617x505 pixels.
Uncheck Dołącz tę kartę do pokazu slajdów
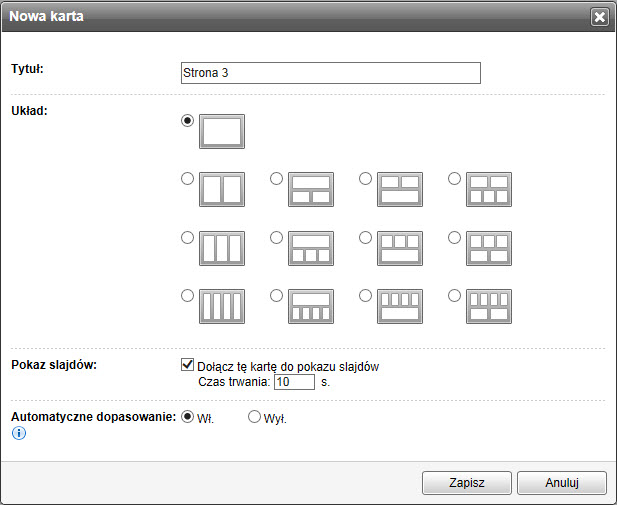point(187,366)
